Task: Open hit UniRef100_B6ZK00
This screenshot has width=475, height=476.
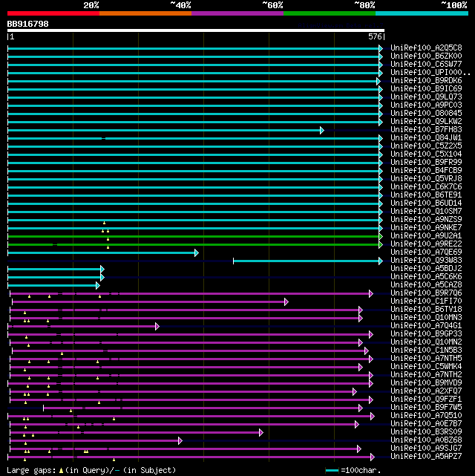Action: [426, 56]
